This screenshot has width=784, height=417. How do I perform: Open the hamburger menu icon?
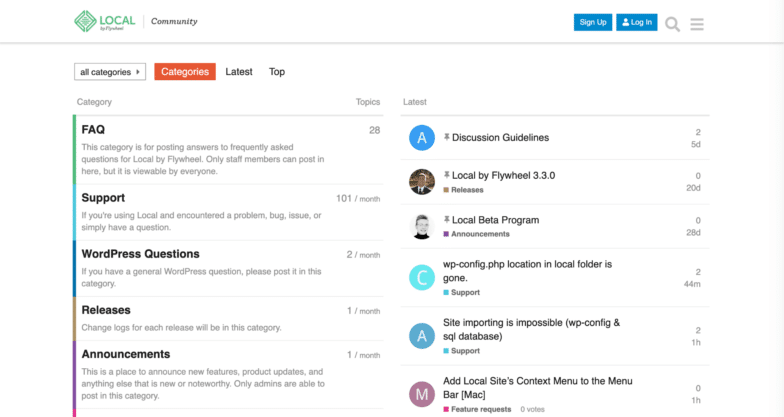click(697, 23)
